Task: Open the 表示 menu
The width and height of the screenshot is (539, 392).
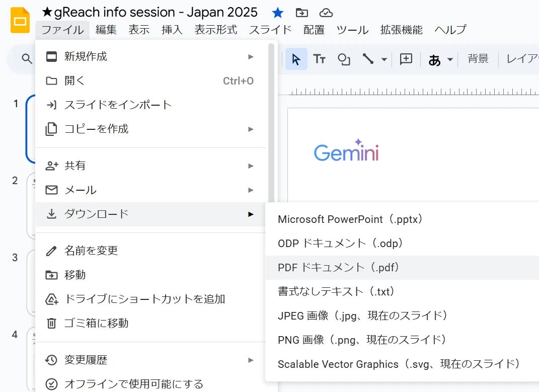Action: [139, 30]
